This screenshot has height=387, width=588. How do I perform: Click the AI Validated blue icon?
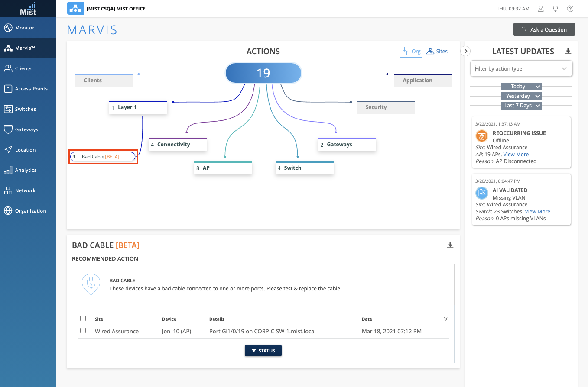pos(482,193)
